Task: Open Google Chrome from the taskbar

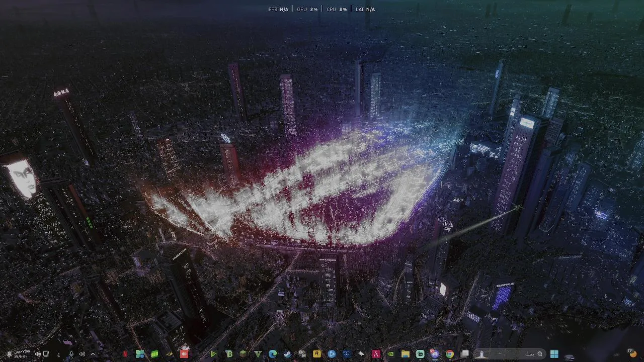Action: pos(449,354)
